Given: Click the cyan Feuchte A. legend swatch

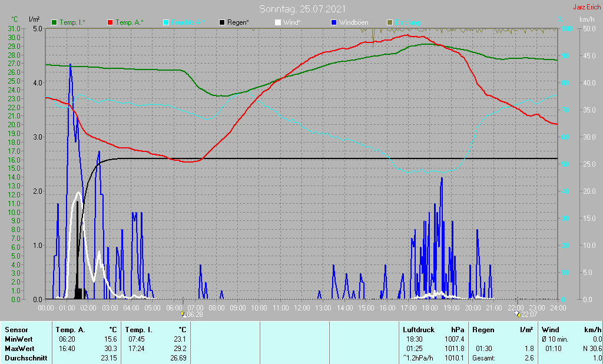Looking at the screenshot, I should tap(166, 22).
